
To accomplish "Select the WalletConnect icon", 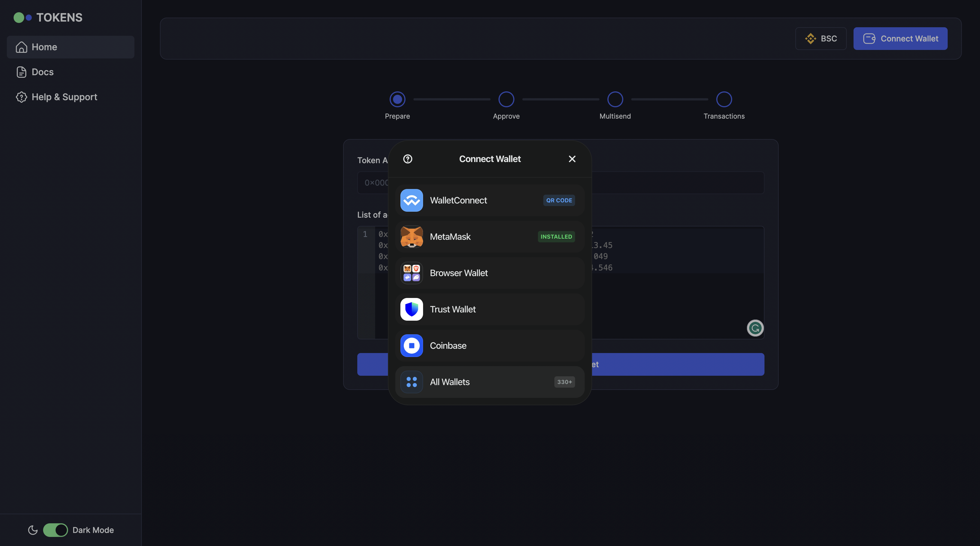I will click(x=411, y=200).
